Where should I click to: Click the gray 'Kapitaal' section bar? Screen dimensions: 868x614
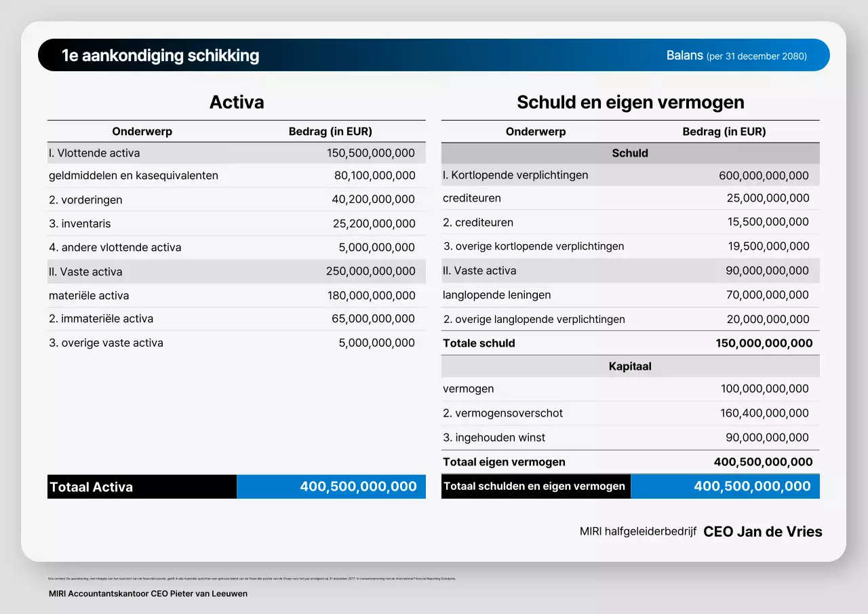pos(630,366)
